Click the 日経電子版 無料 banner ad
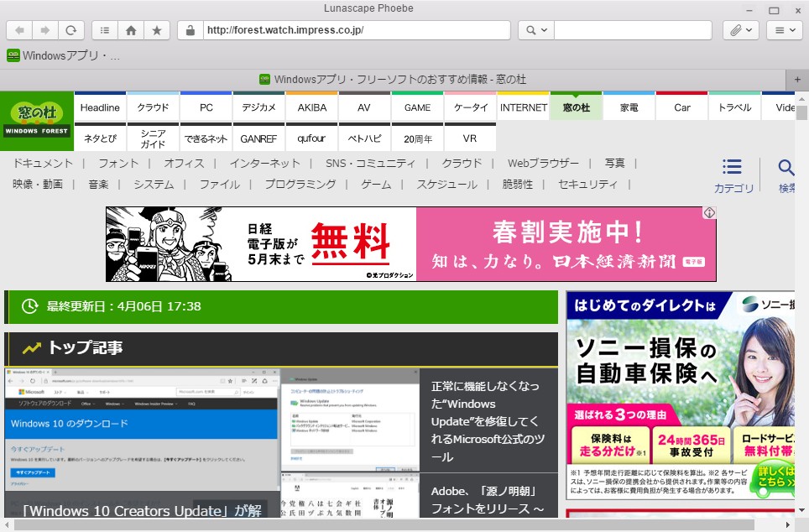This screenshot has height=532, width=809. [410, 244]
